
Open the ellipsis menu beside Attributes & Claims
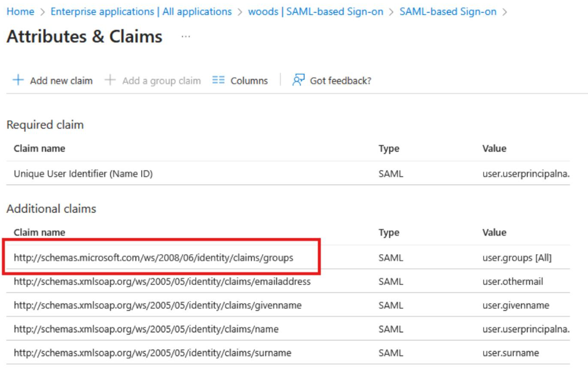(x=185, y=37)
